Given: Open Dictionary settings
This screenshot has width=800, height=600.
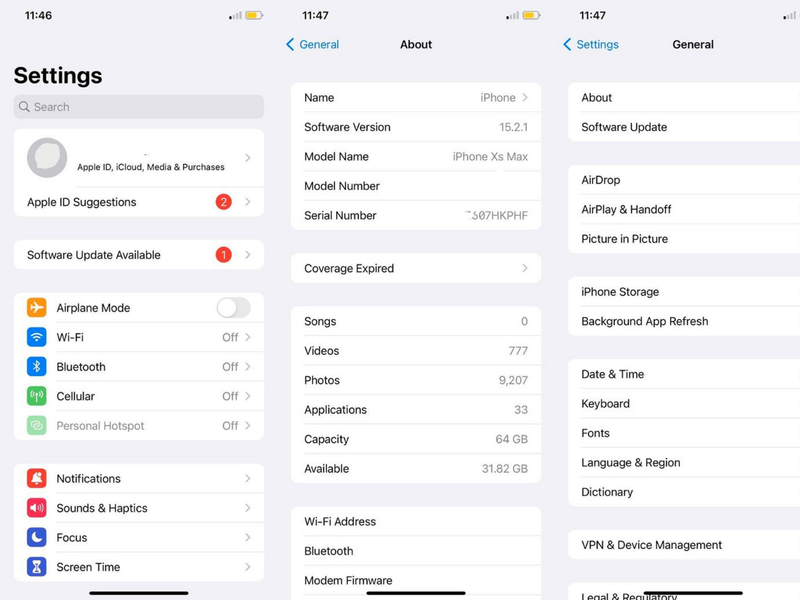Looking at the screenshot, I should [x=684, y=492].
